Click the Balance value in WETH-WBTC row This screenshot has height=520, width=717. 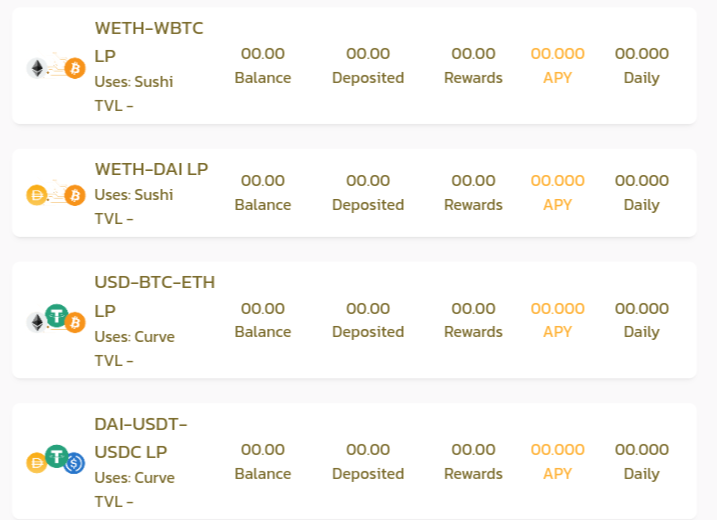point(263,54)
